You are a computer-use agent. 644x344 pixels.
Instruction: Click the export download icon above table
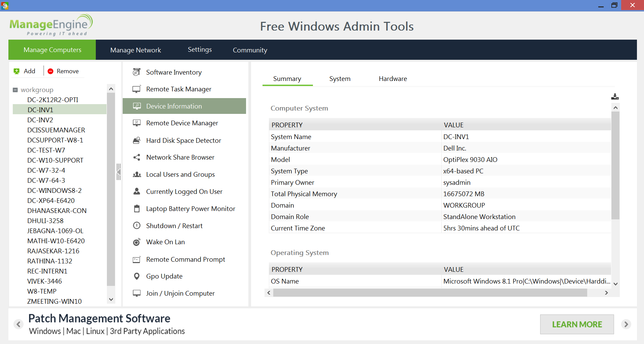pos(615,97)
